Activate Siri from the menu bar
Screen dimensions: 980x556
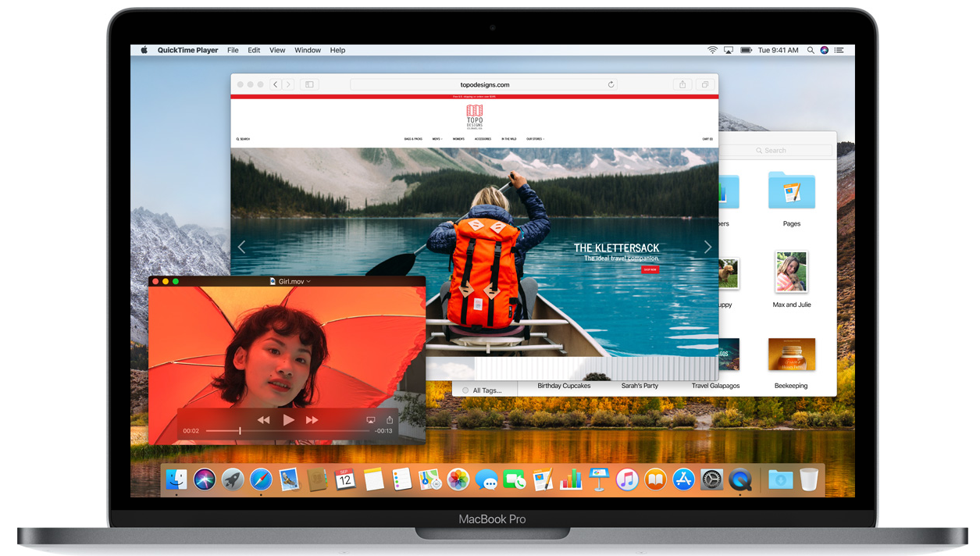pyautogui.click(x=825, y=50)
